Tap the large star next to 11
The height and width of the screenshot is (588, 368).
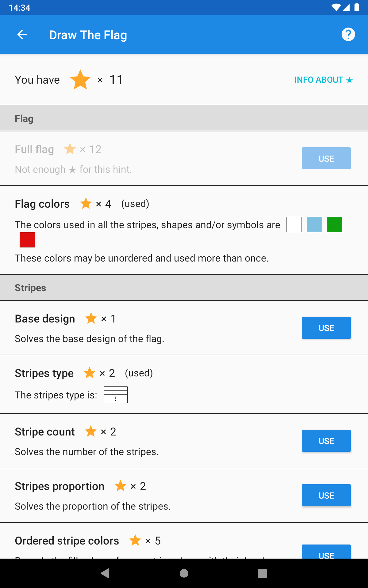pyautogui.click(x=80, y=80)
